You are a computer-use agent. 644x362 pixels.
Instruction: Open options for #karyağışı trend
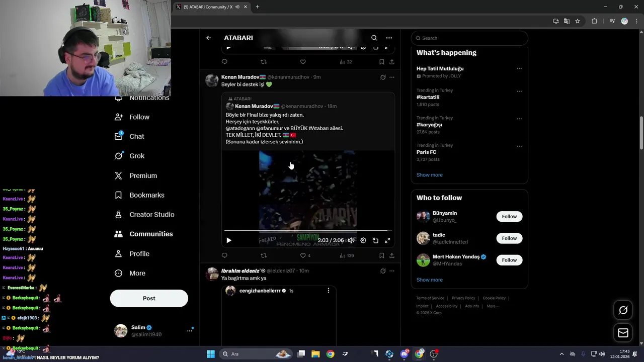(x=519, y=119)
